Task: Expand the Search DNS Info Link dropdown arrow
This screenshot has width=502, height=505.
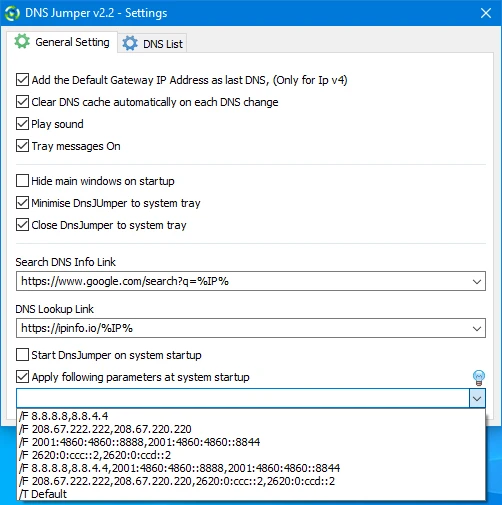Action: point(477,282)
